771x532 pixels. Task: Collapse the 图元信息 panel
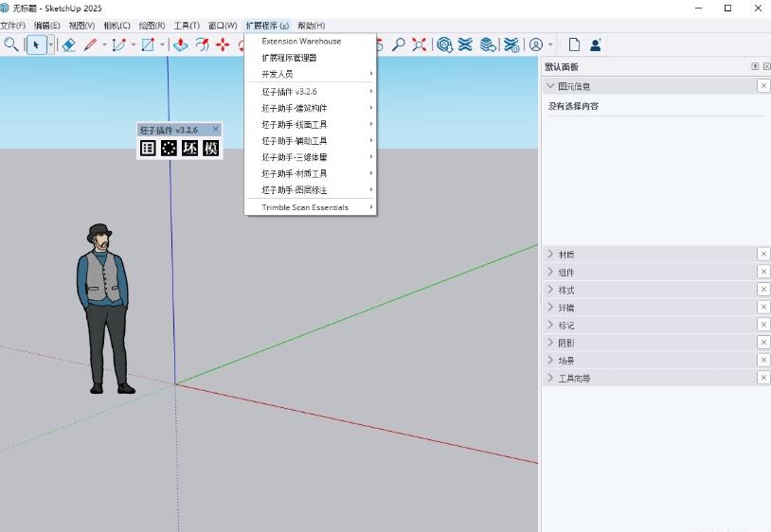click(x=550, y=86)
